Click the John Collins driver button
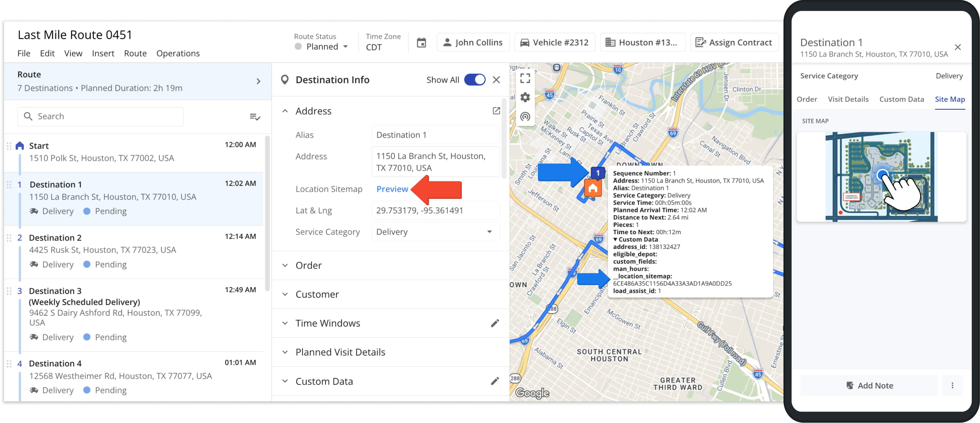 pyautogui.click(x=473, y=43)
